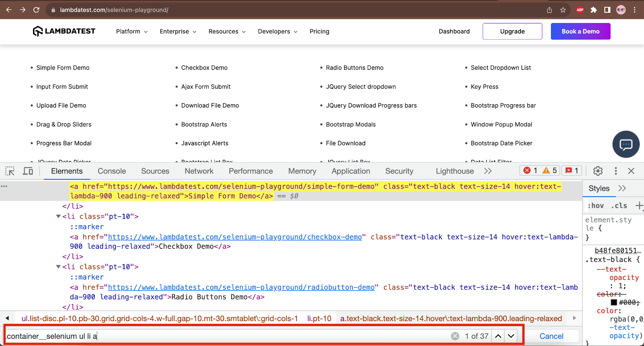Viewport: 644px width, 346px height.
Task: Open the Application tab
Action: pos(351,171)
